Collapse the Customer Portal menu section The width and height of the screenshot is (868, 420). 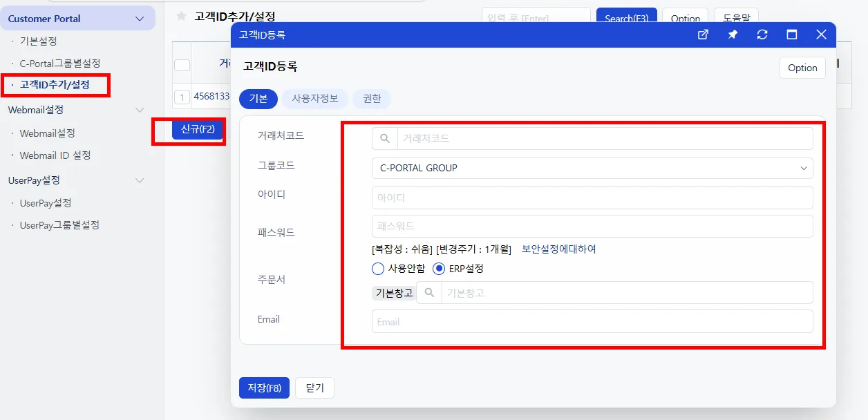point(140,19)
